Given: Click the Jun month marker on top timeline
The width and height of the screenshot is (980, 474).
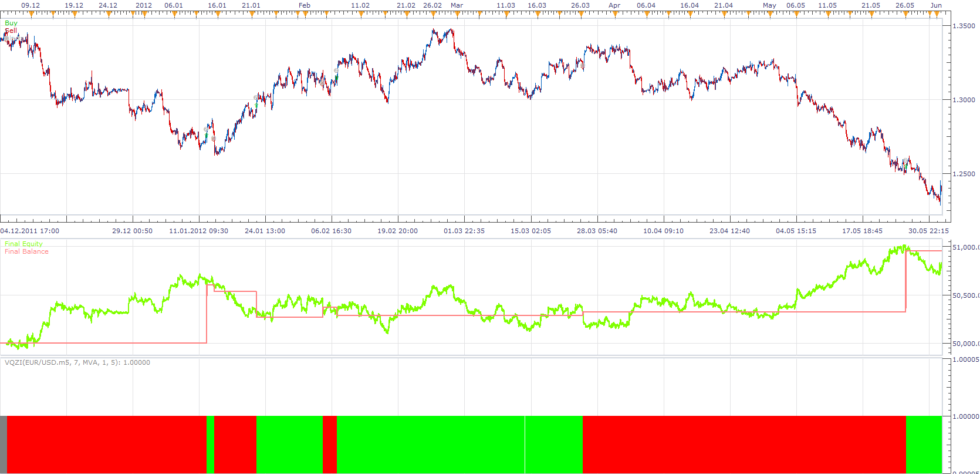Looking at the screenshot, I should click(936, 5).
